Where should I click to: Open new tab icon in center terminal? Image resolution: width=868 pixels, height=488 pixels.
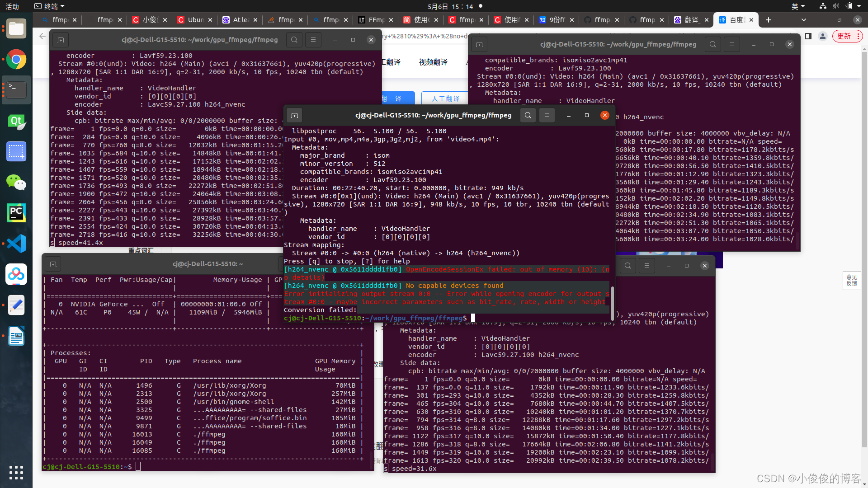[x=294, y=115]
